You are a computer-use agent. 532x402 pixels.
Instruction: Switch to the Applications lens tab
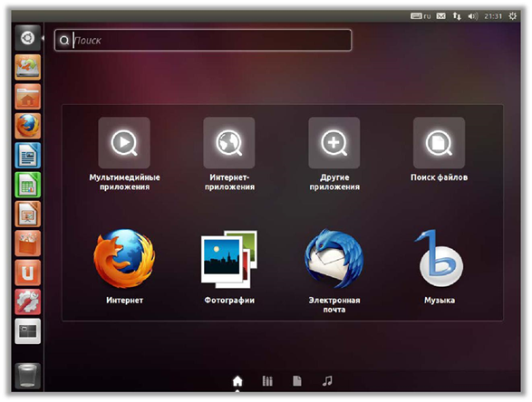(267, 381)
